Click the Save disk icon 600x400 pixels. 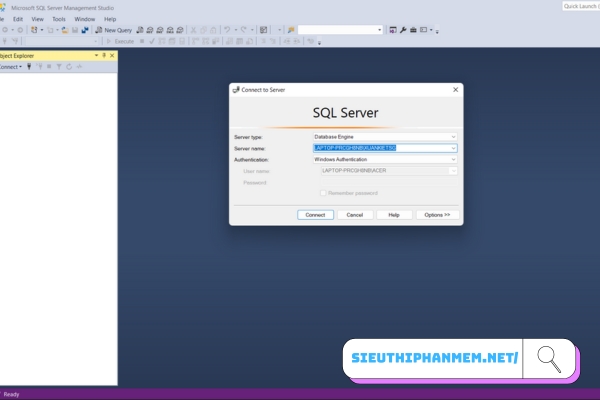(75, 30)
